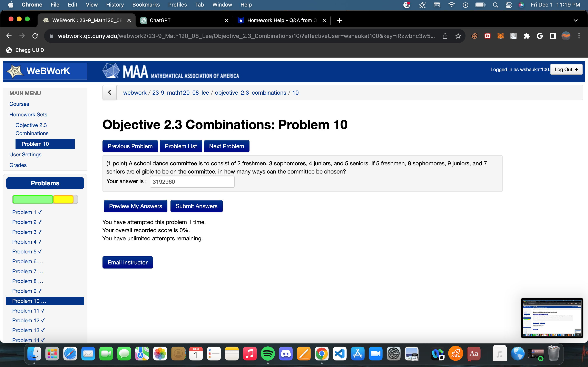Open the cookie manager extension icon
588x367 pixels.
tap(474, 36)
